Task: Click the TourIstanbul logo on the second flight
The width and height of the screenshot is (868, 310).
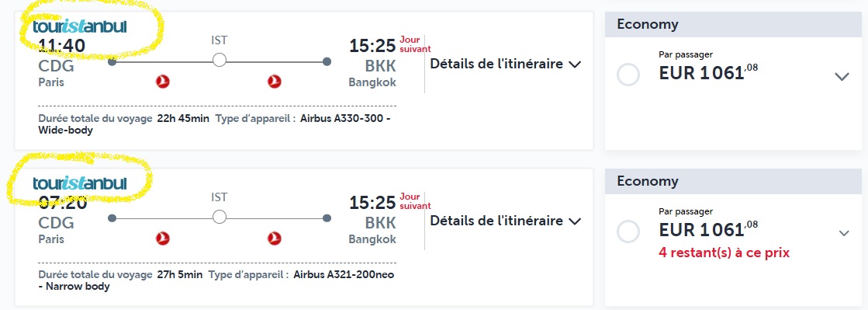Action: coord(80,183)
